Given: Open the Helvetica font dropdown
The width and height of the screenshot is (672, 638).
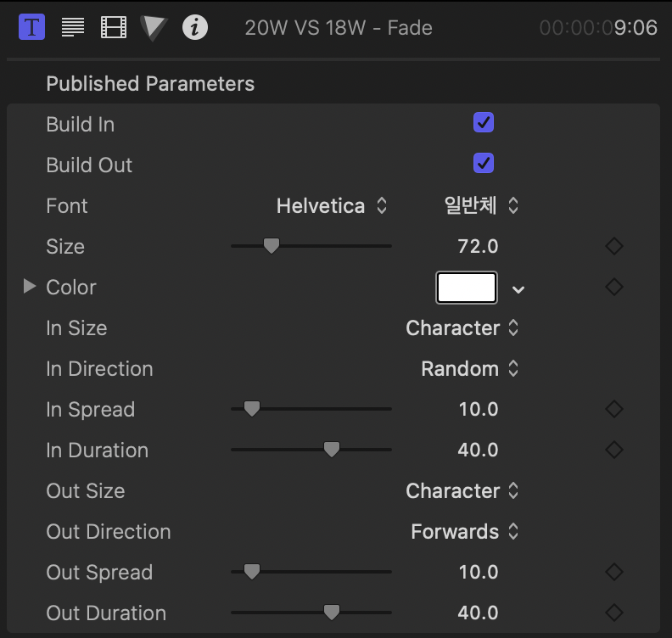Looking at the screenshot, I should 332,206.
